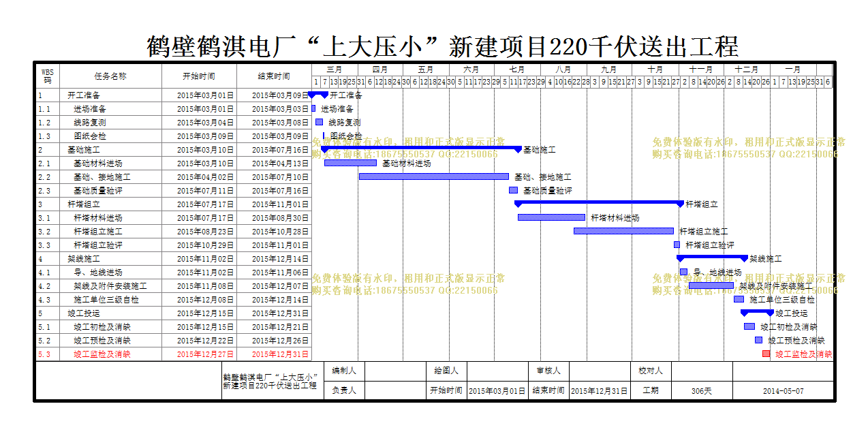The image size is (868, 434).
Task: Click the 基础施工 task name cell
Action: pos(110,150)
